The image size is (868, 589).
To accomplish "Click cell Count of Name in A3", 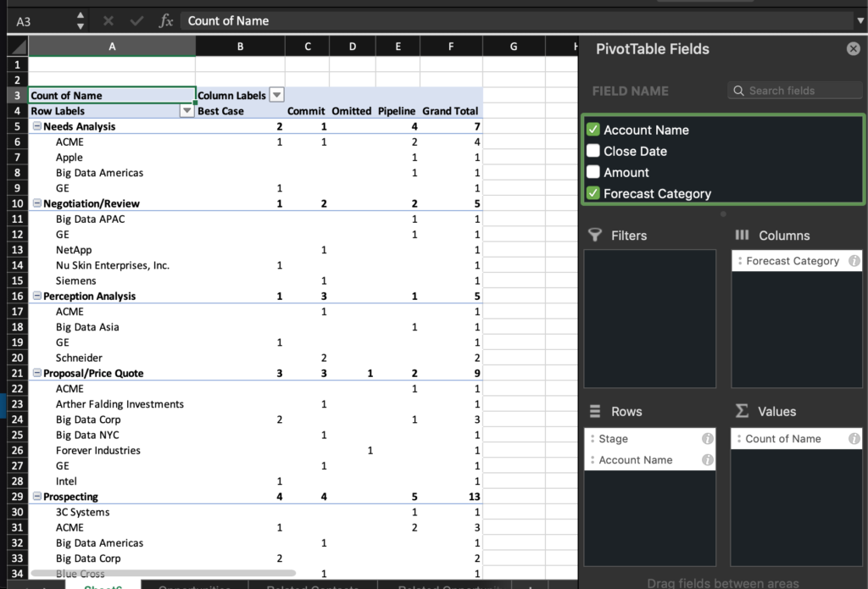I will [112, 95].
